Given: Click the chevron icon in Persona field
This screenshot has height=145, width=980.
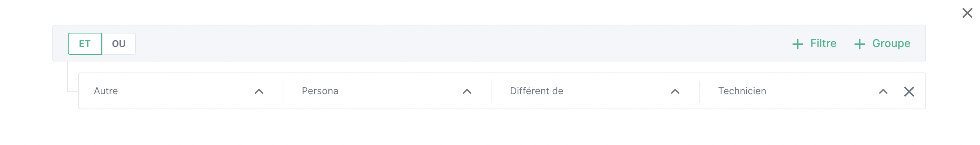Looking at the screenshot, I should 467,92.
